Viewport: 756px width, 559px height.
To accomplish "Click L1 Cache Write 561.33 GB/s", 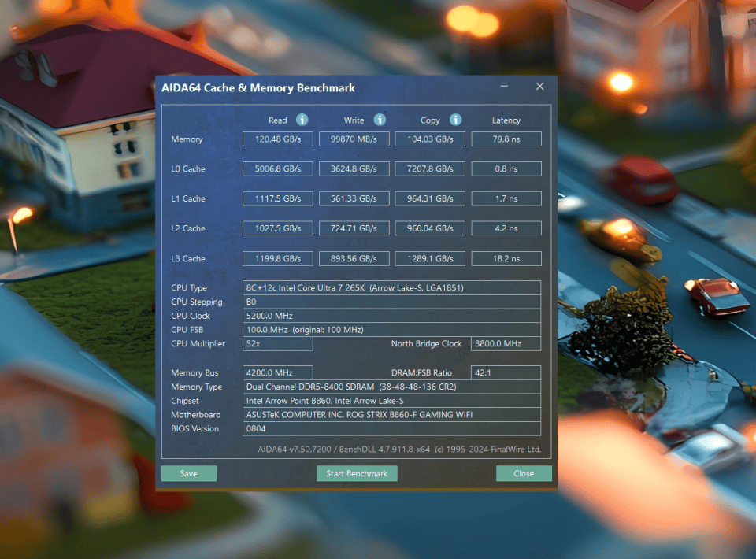I will click(354, 198).
